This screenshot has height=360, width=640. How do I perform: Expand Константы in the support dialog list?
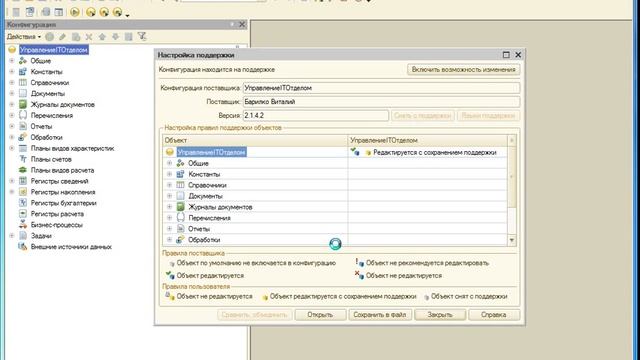click(169, 174)
